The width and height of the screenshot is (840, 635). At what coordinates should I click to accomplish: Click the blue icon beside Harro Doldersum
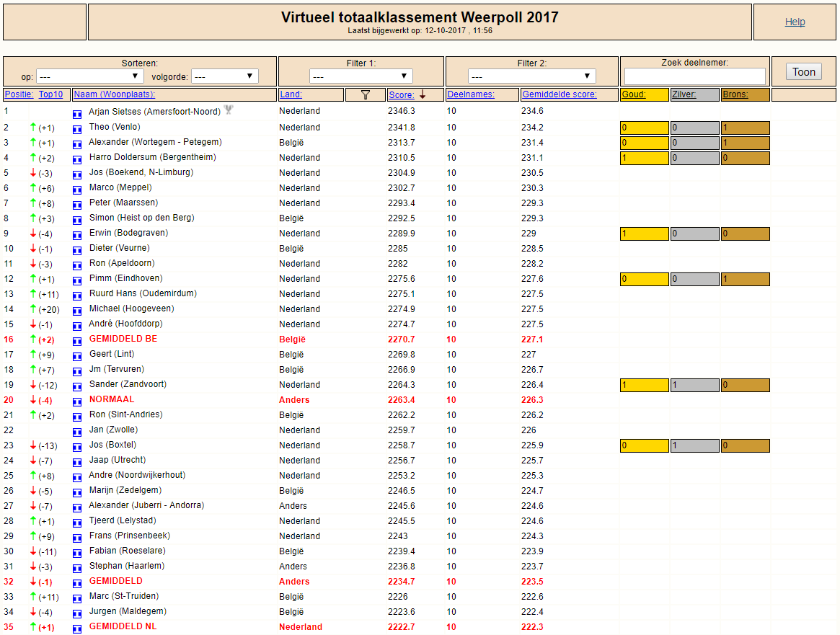(x=77, y=159)
